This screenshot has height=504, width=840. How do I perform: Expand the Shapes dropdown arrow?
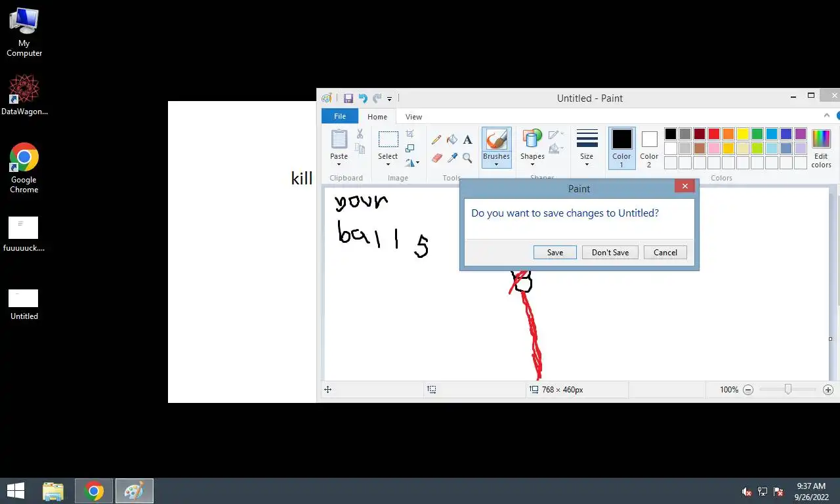532,165
